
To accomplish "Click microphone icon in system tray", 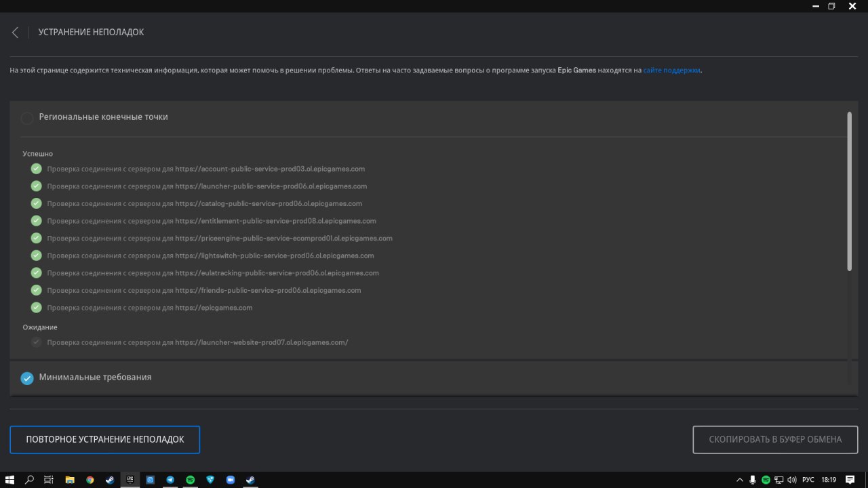I will coord(753,479).
